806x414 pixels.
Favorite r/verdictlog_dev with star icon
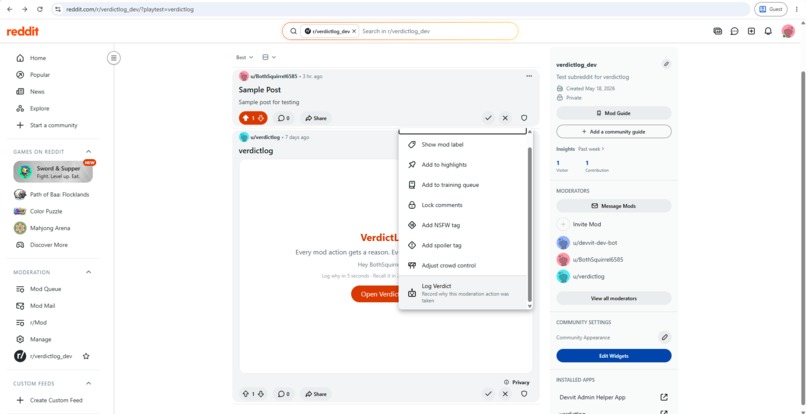coord(86,356)
